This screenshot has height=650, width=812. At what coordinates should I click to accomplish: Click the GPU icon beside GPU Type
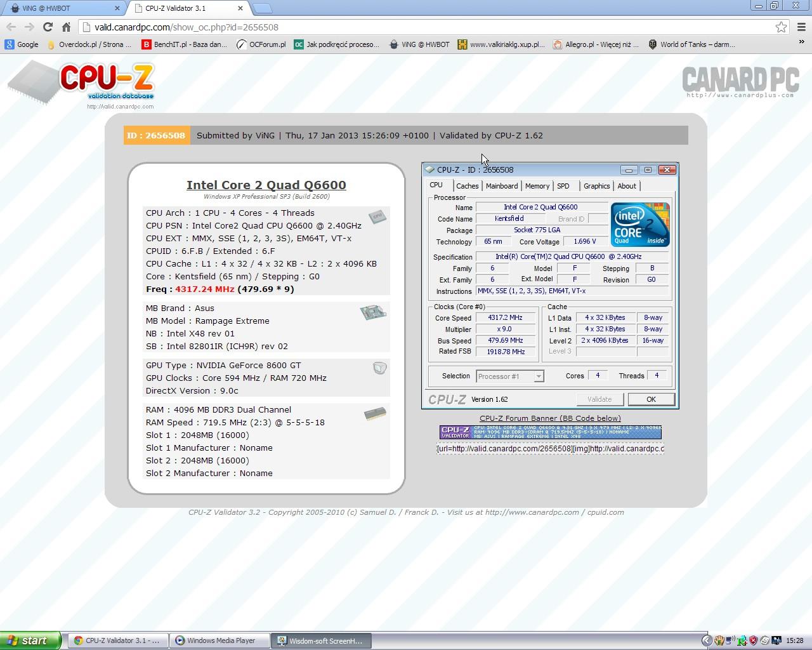379,368
